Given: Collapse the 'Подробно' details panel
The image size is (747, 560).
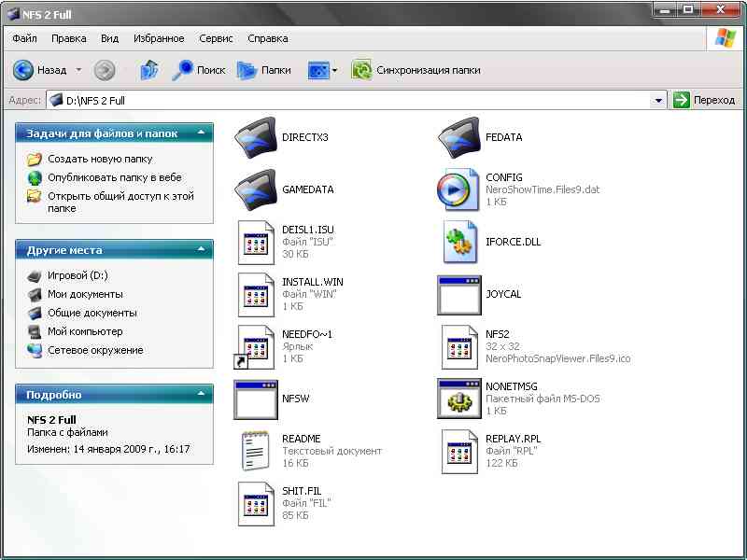Looking at the screenshot, I should point(201,395).
